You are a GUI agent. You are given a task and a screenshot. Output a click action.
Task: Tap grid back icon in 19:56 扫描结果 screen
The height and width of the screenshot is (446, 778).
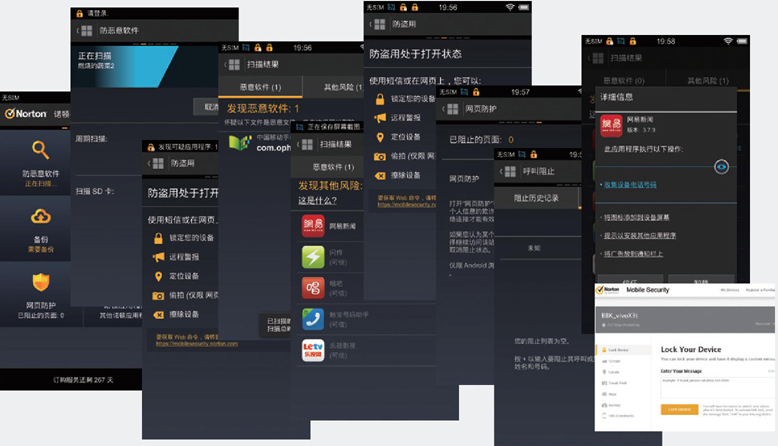pyautogui.click(x=234, y=64)
